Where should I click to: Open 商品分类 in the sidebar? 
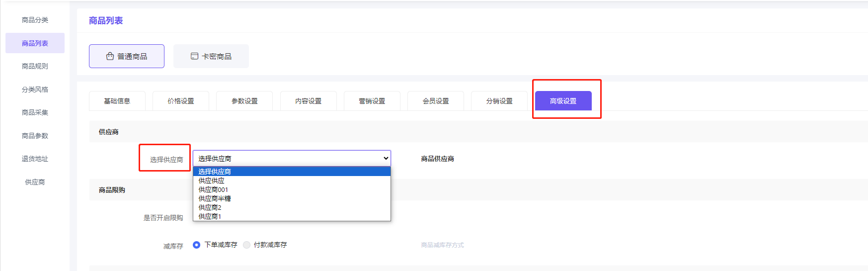coord(35,20)
